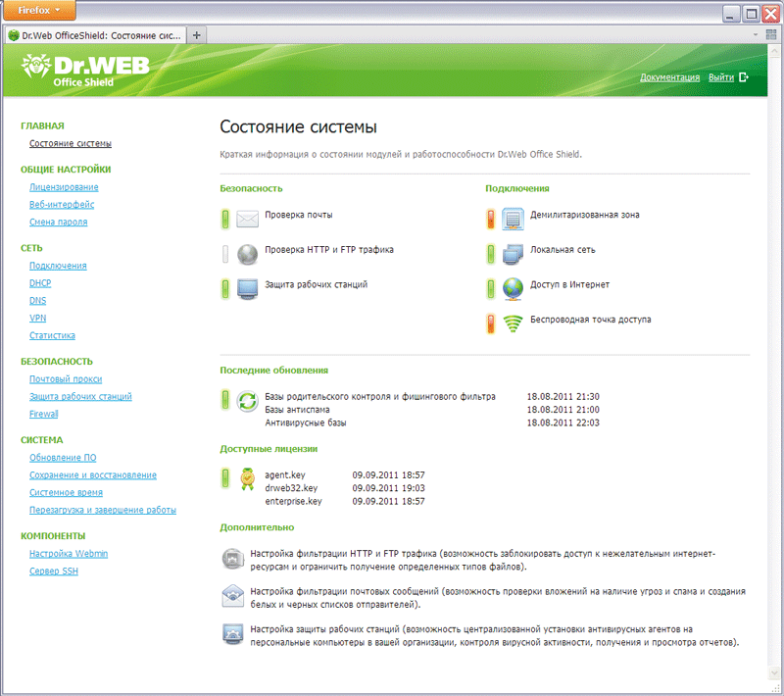Click the local network computers icon

click(513, 254)
